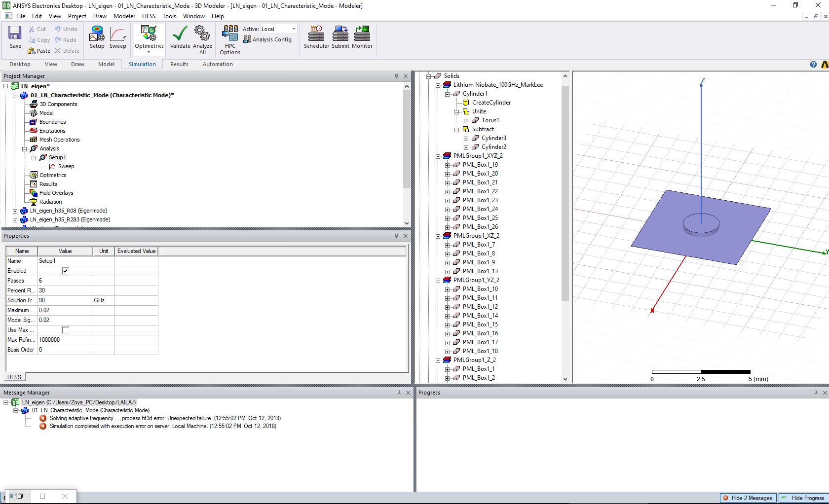Select the Radiation node in project tree
The width and height of the screenshot is (829, 504).
pyautogui.click(x=50, y=202)
